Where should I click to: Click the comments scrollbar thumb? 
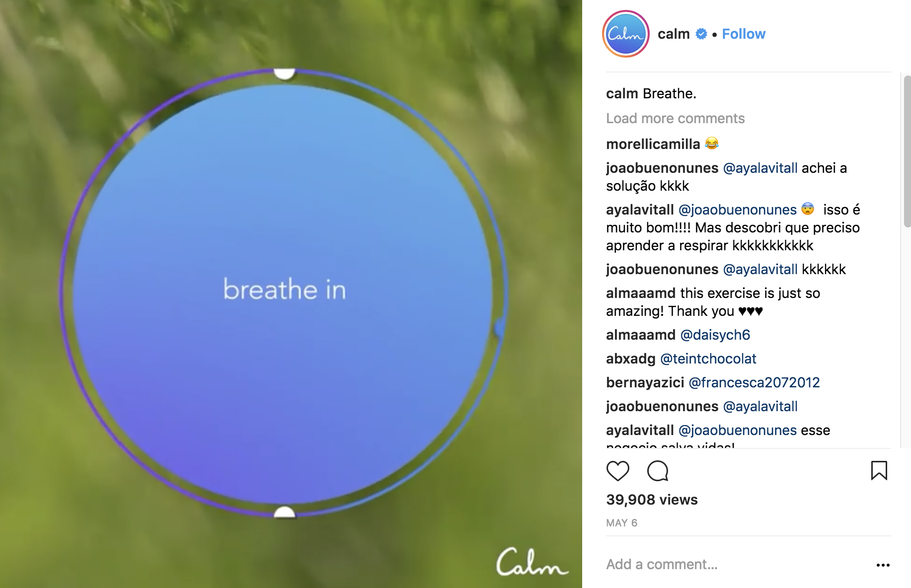click(x=907, y=151)
